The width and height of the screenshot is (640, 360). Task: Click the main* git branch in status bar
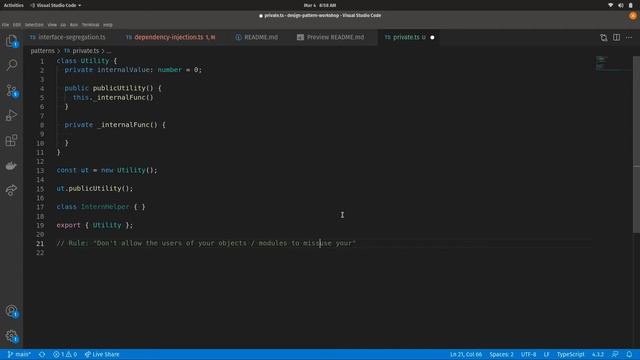click(x=19, y=354)
